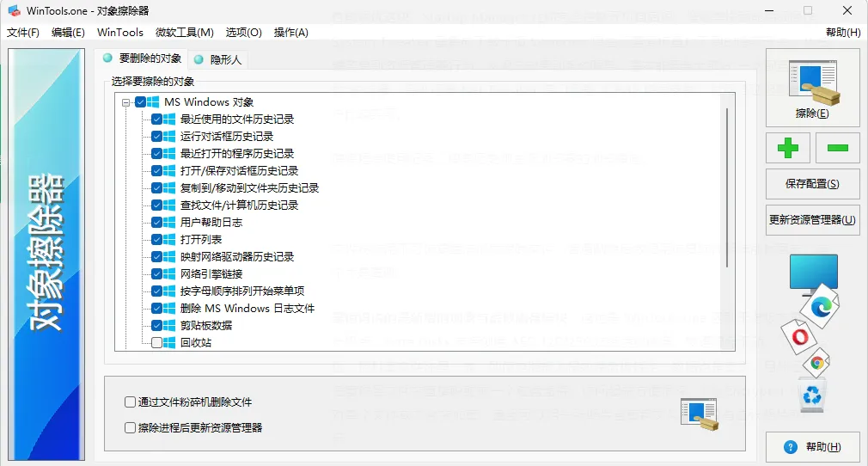Click Windows icon beside 网络引擎链接
This screenshot has height=466, width=868.
(x=168, y=273)
